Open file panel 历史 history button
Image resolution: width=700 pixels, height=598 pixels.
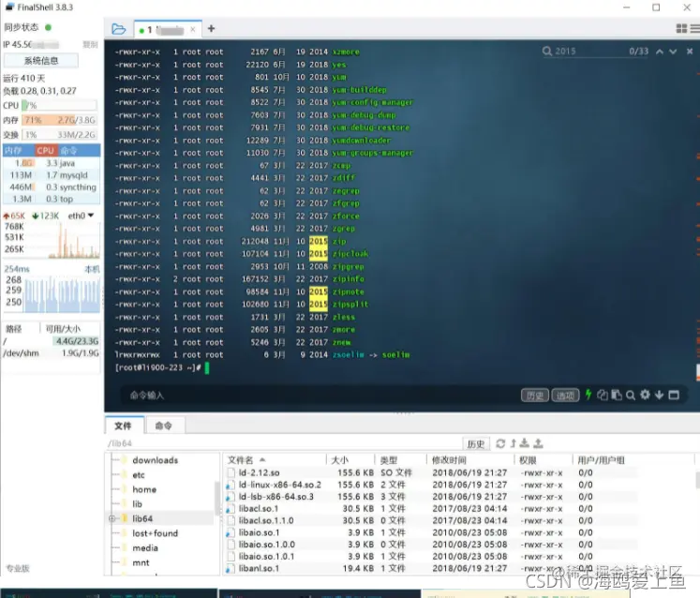tap(475, 444)
